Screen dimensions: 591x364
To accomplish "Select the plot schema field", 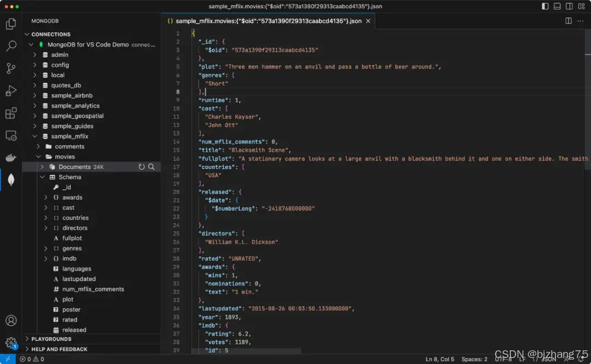I will [x=67, y=299].
